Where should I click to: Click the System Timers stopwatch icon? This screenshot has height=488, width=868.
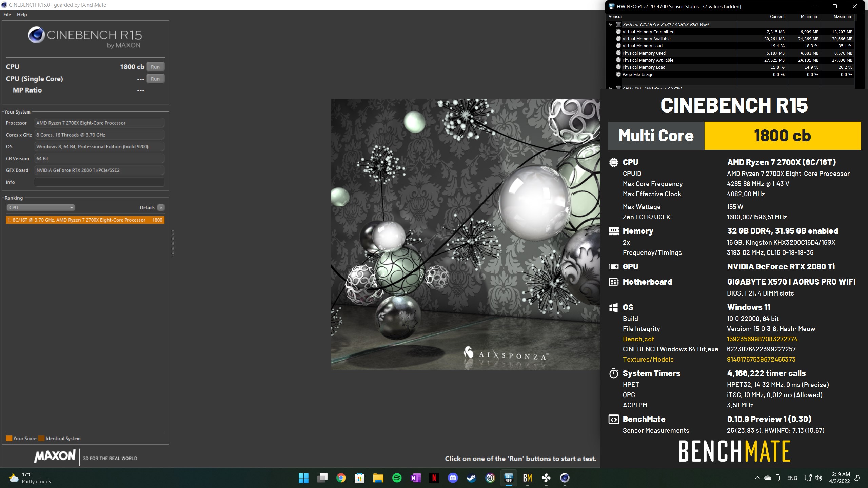click(x=614, y=373)
